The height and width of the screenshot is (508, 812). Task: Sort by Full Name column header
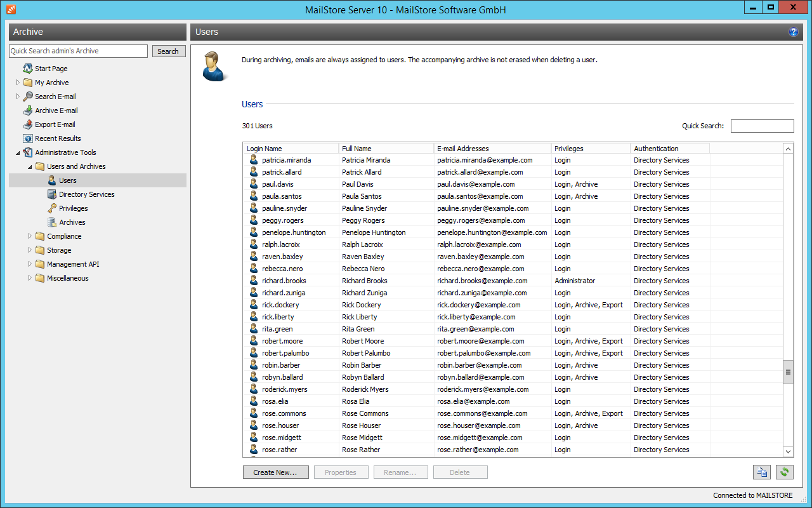click(x=386, y=149)
